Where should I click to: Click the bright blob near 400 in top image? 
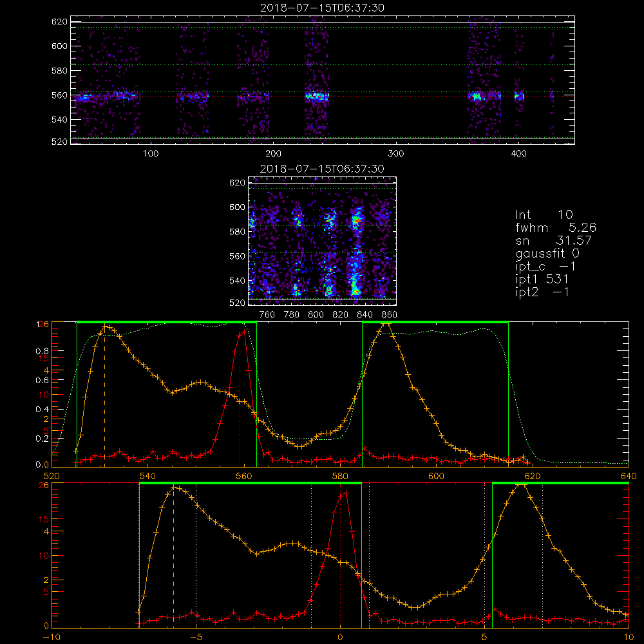(519, 97)
